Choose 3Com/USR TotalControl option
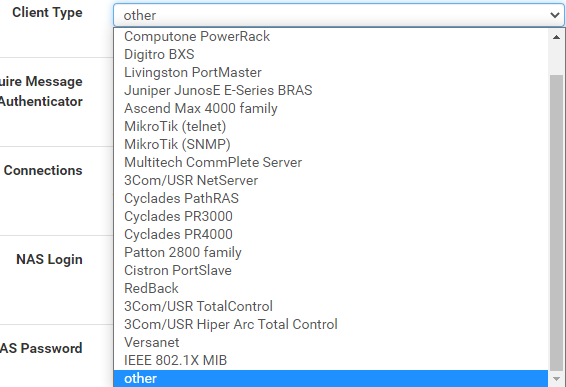The height and width of the screenshot is (387, 566). [x=331, y=306]
